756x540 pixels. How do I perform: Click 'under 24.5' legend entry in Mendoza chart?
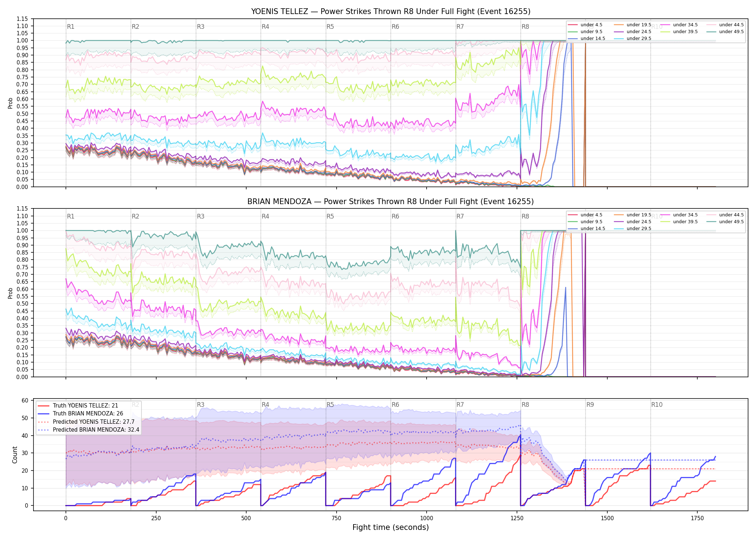point(633,222)
